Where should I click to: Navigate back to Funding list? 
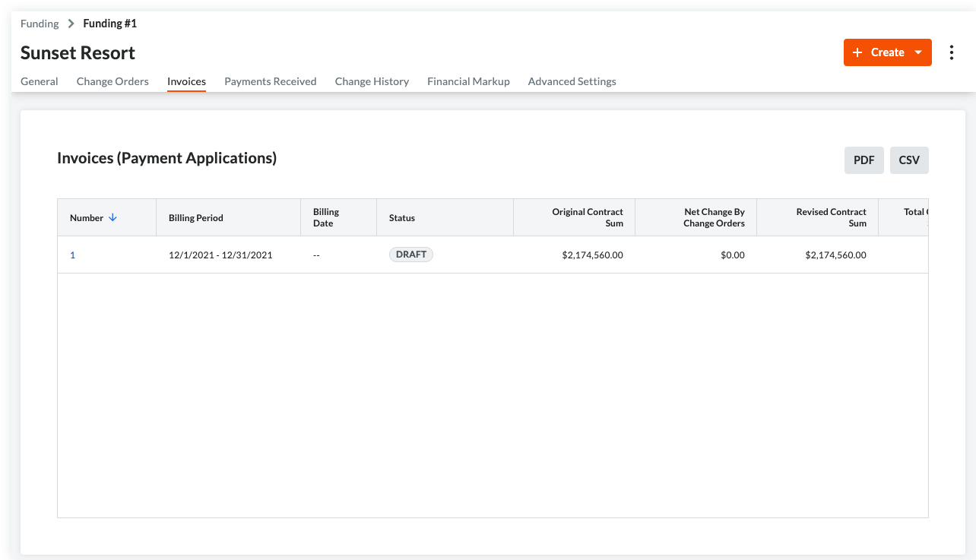pos(40,24)
